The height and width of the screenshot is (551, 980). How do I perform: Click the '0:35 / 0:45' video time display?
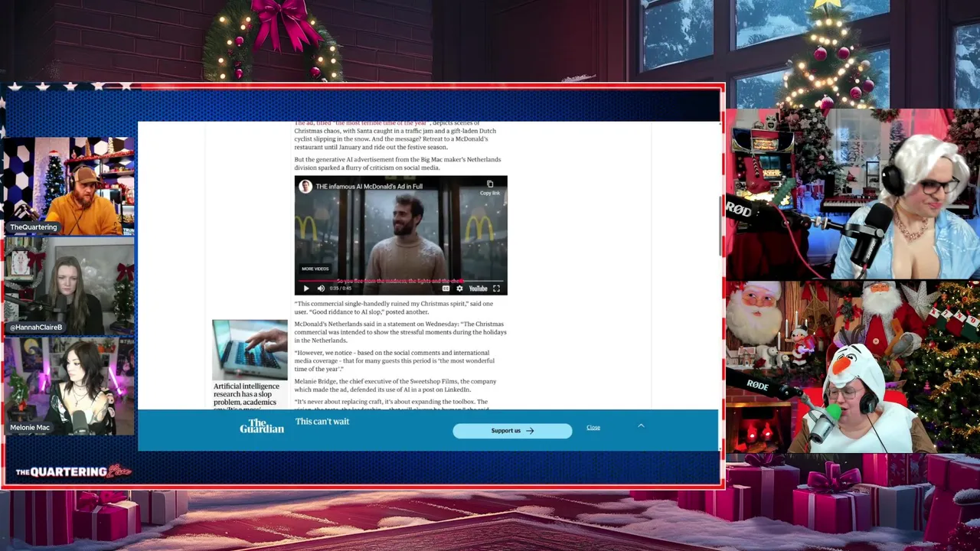[x=340, y=289]
